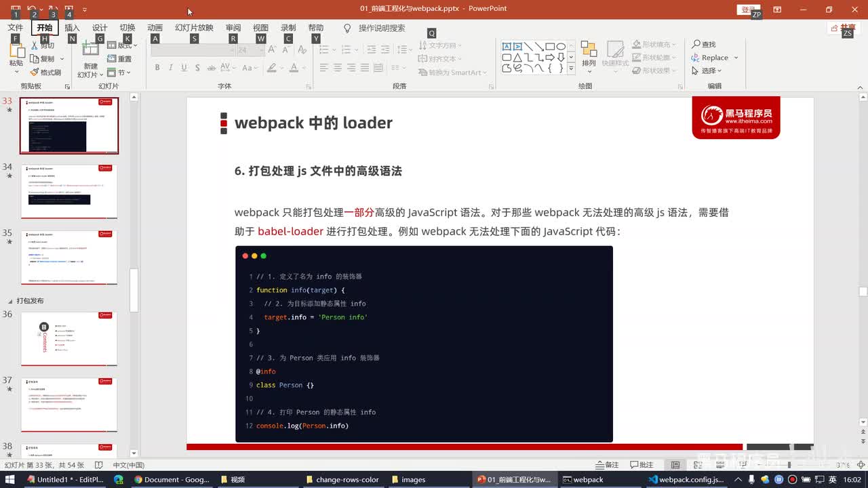Click the ribbon display options icon
The height and width of the screenshot is (488, 868).
[x=777, y=9]
